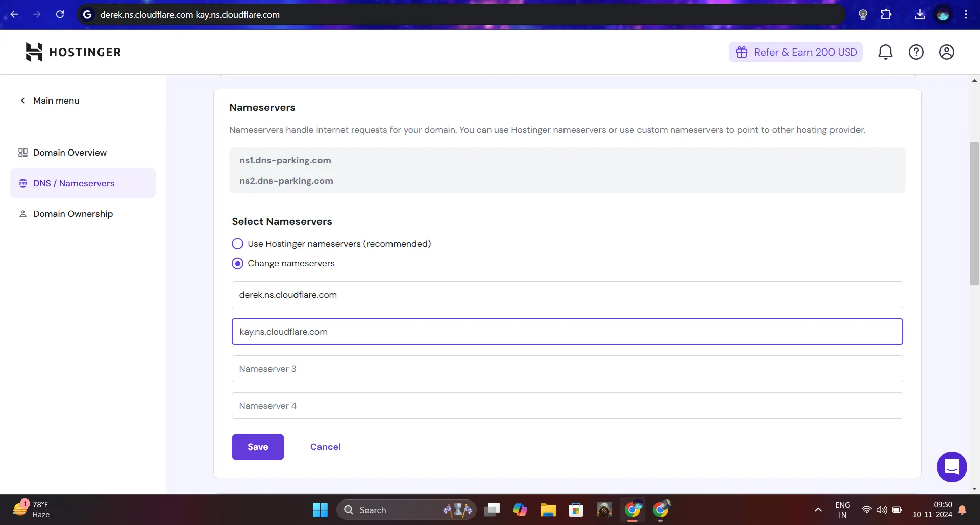Go back to Main menu
Screen dimensions: 980x525
tap(50, 101)
